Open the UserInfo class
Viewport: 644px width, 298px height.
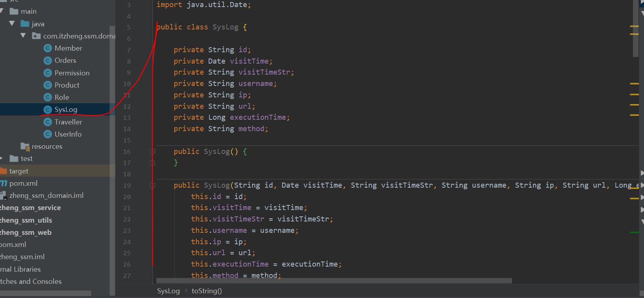point(68,134)
